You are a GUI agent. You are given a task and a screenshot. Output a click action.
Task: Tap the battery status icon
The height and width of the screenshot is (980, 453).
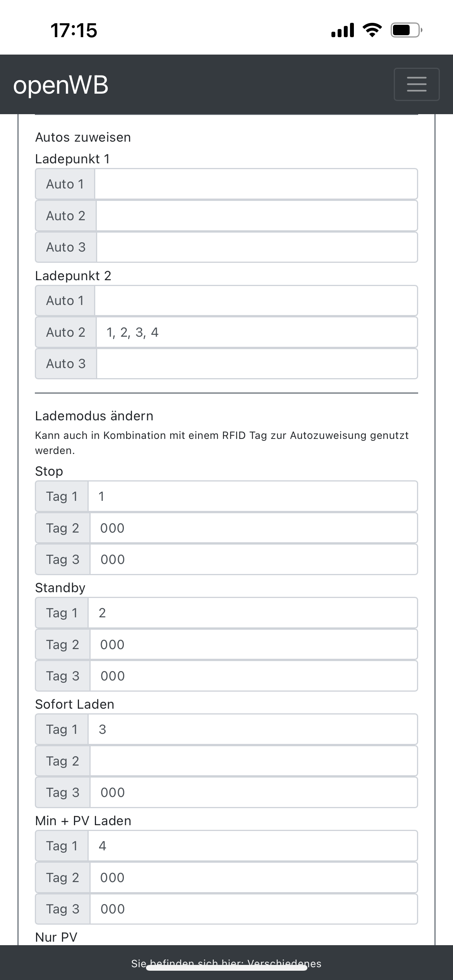point(406,30)
